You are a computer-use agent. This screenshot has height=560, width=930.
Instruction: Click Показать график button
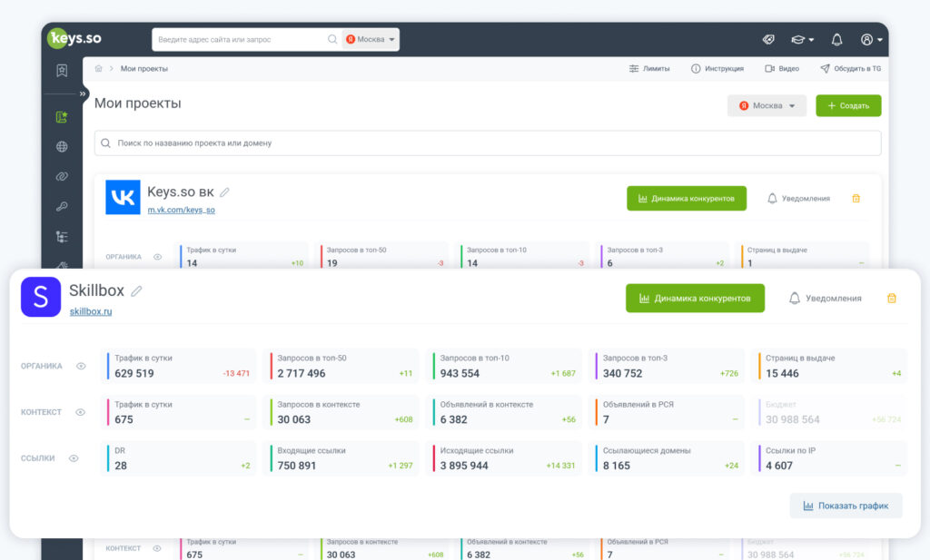[x=846, y=506]
